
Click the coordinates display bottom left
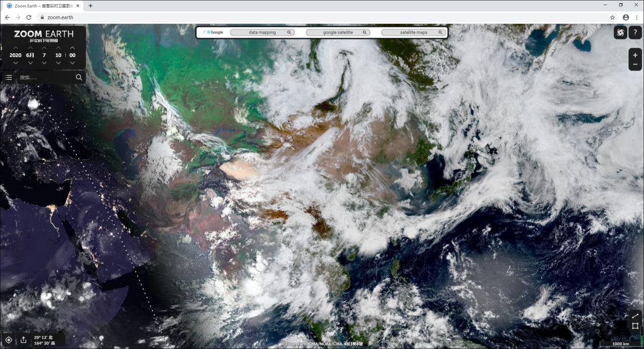45,340
